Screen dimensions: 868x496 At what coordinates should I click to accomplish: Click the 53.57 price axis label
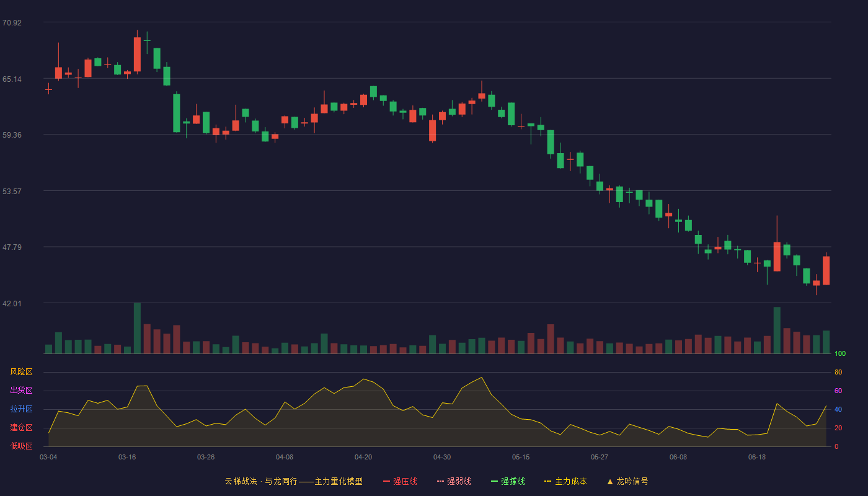point(12,192)
